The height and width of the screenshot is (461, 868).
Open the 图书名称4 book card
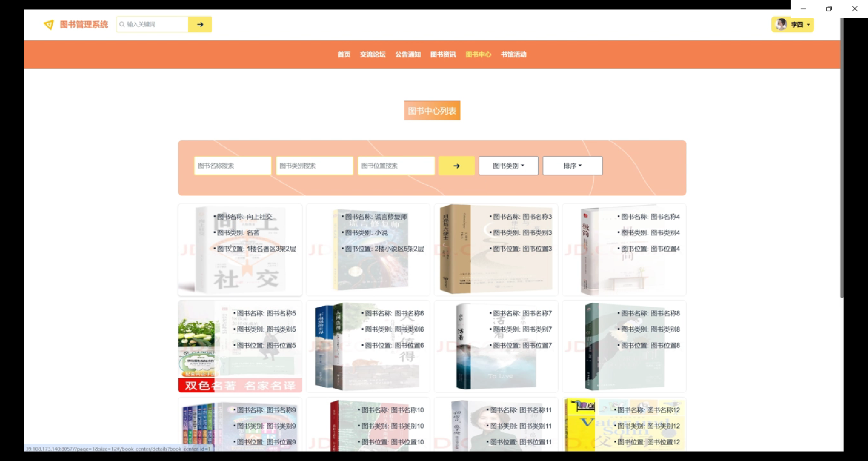tap(624, 250)
